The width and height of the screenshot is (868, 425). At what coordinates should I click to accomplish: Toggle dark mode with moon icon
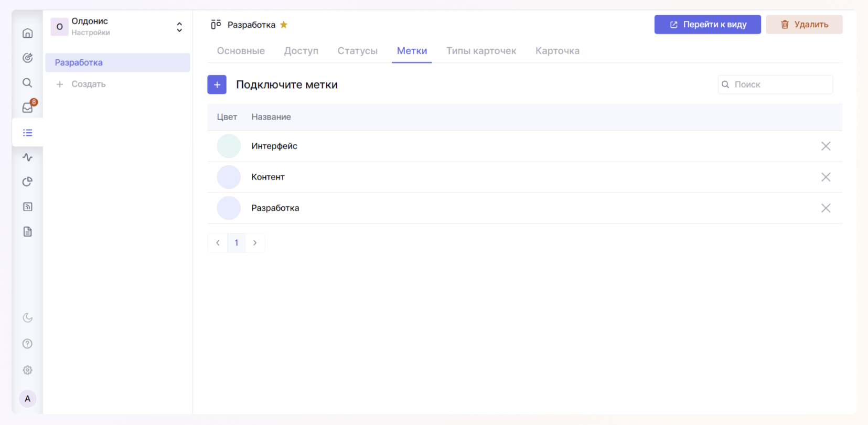[28, 318]
